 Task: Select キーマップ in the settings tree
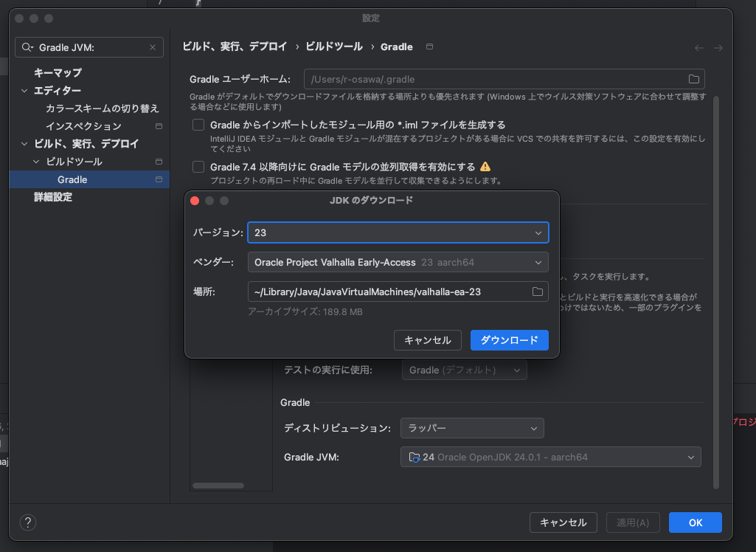(x=58, y=73)
